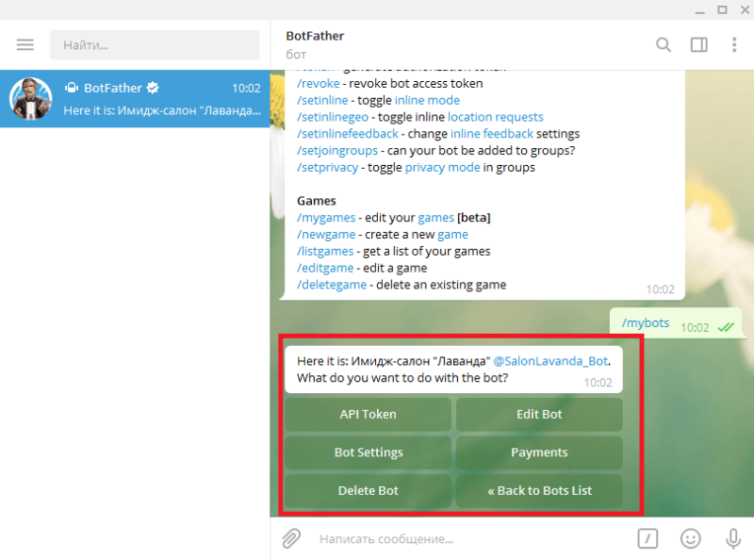Open the "inline mode" link
Screen dimensions: 754x560
click(x=427, y=100)
